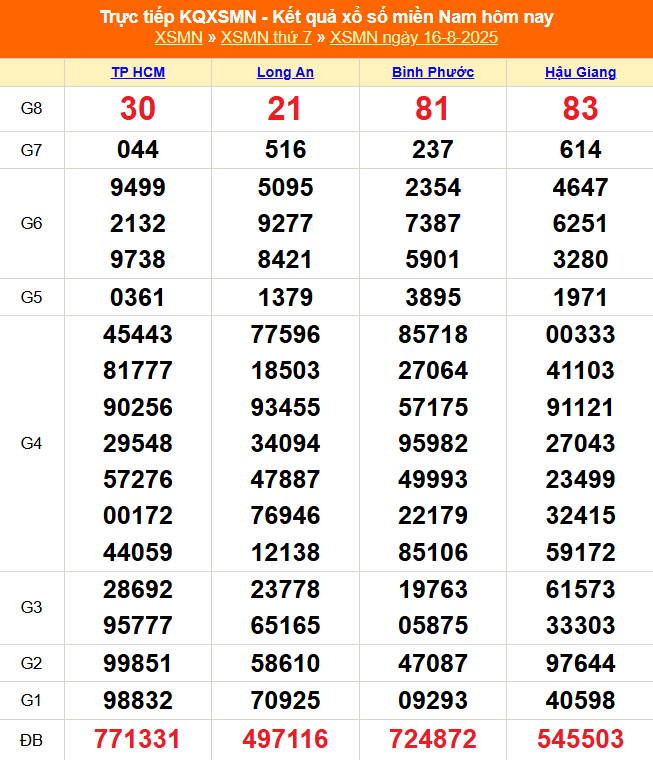Select the G8 number 83 for Hậu Giang
The width and height of the screenshot is (653, 760).
(580, 109)
